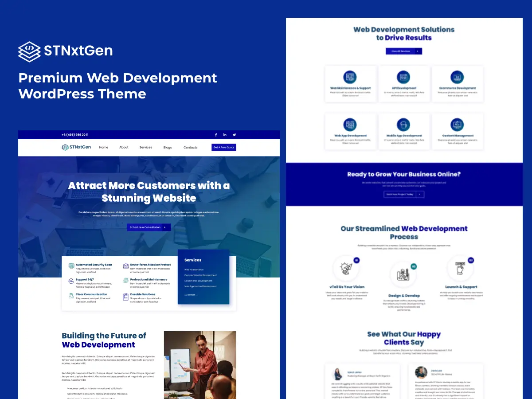Click the 'Our Streamlined Web Development Process' heading
The width and height of the screenshot is (532, 399).
coord(404,233)
